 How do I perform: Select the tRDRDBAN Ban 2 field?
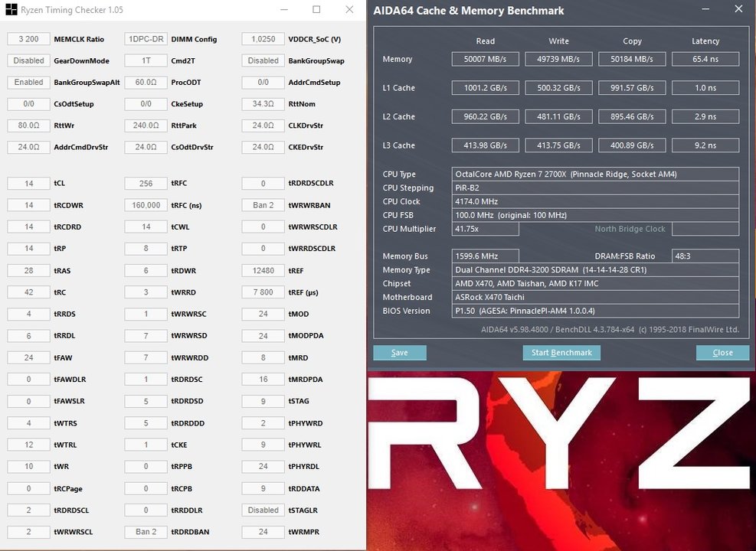click(146, 532)
